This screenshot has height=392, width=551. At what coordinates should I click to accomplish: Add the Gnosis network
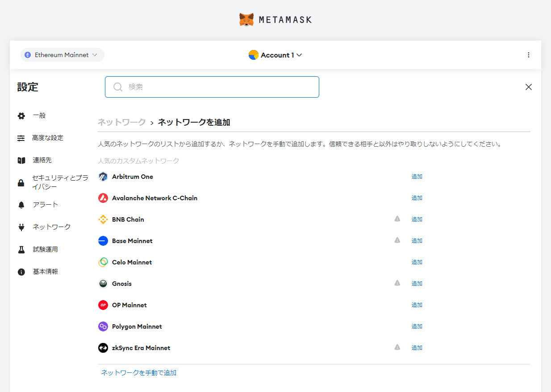click(x=417, y=284)
